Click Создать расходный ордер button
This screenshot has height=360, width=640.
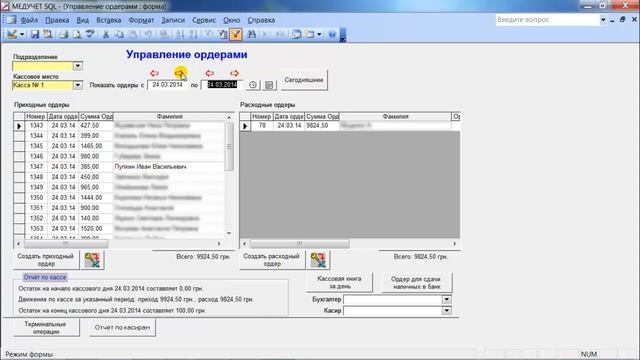click(x=272, y=260)
